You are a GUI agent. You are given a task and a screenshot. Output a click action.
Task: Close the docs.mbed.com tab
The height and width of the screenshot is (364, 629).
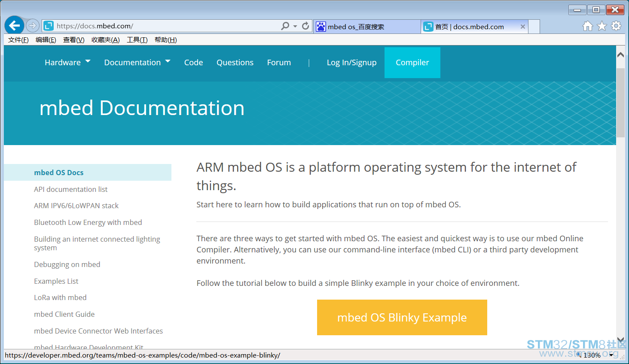click(x=523, y=27)
